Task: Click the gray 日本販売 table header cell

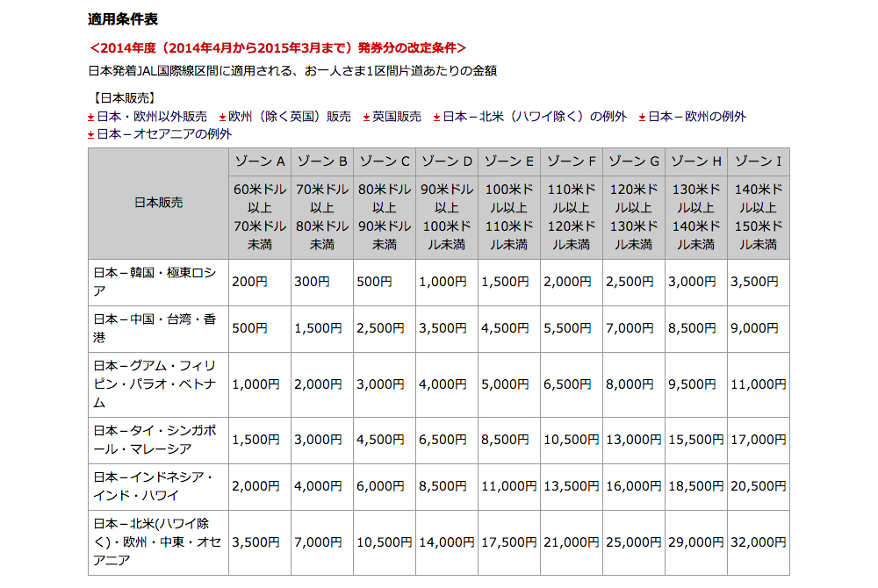Action: [x=158, y=203]
